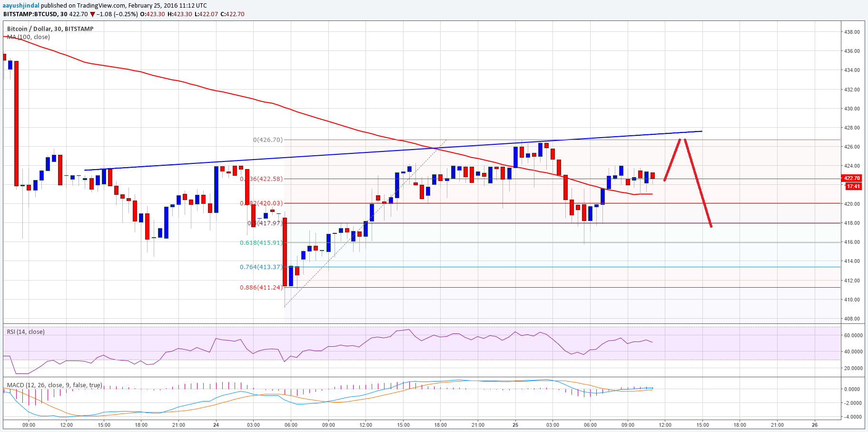Click the 0.382(420.03) Fibonacci level label
Image resolution: width=868 pixels, height=432 pixels.
(x=261, y=203)
